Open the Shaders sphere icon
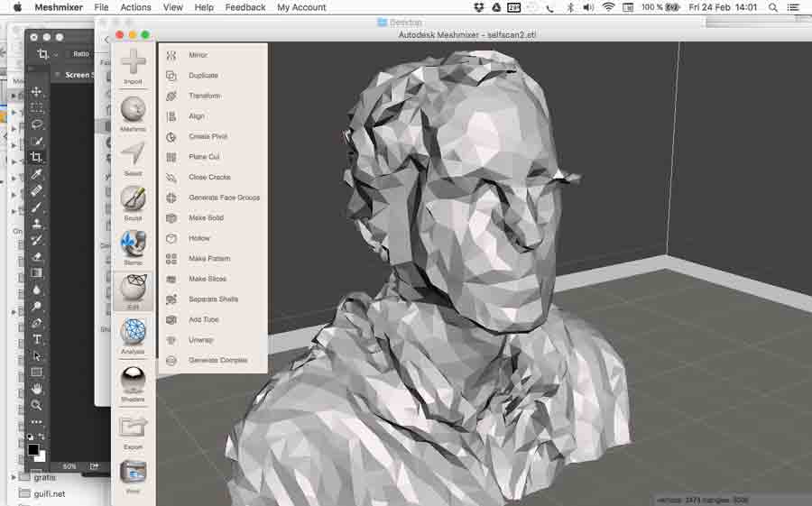Screen dimensions: 812x506 (x=133, y=382)
